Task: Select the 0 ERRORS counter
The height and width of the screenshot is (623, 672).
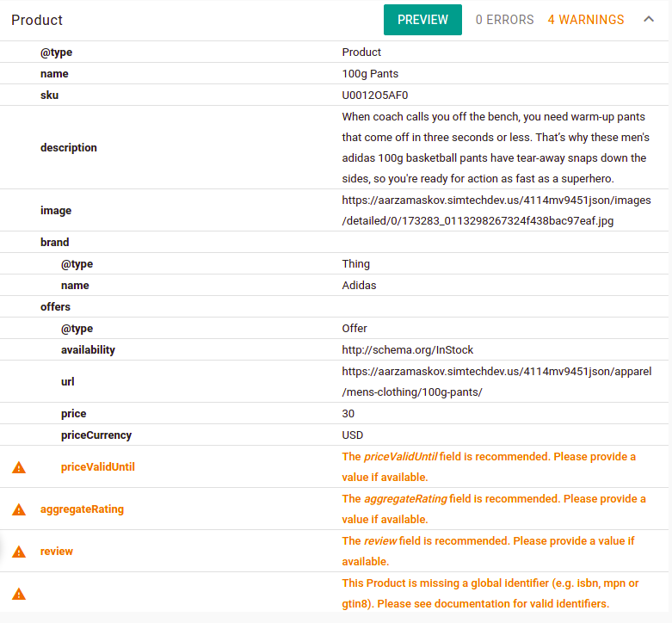Action: click(x=504, y=20)
